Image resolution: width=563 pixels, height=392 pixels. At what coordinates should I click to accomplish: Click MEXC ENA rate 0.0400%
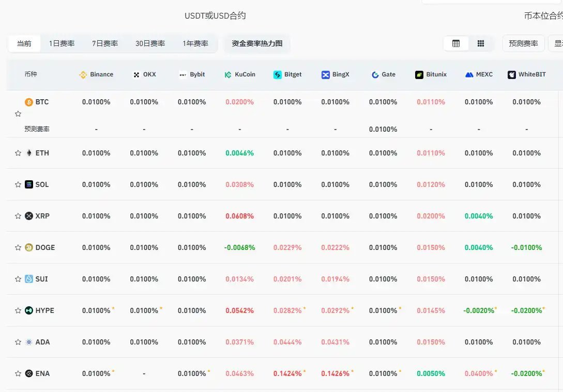(479, 373)
